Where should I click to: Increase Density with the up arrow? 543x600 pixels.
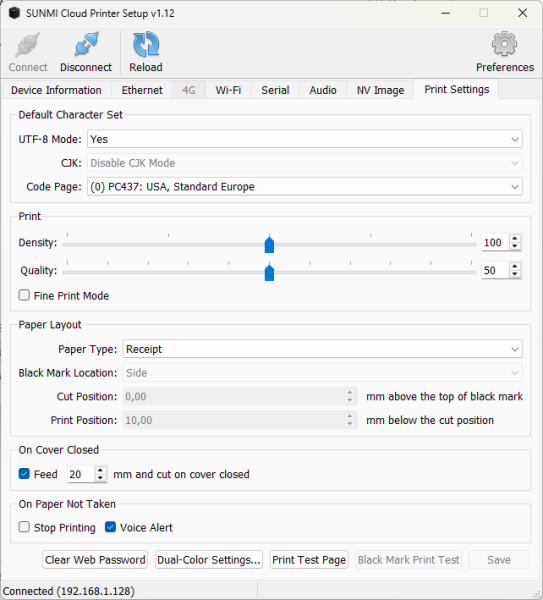[515, 239]
